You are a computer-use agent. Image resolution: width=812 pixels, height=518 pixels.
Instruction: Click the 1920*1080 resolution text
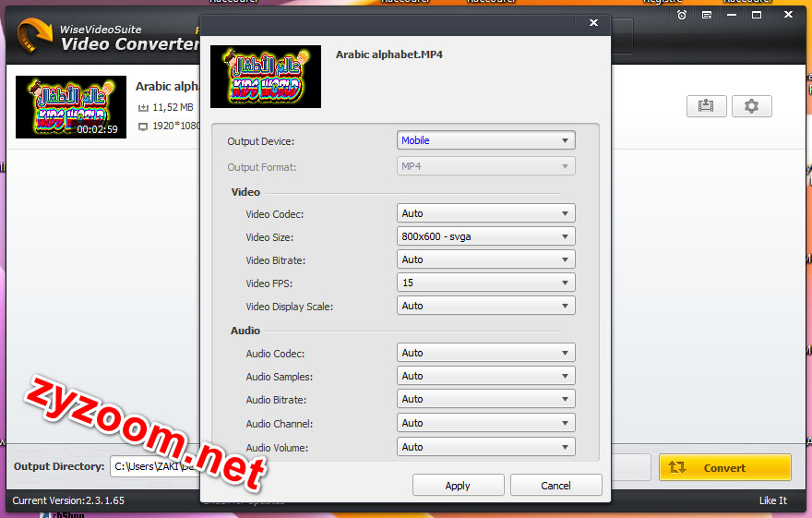coord(176,126)
